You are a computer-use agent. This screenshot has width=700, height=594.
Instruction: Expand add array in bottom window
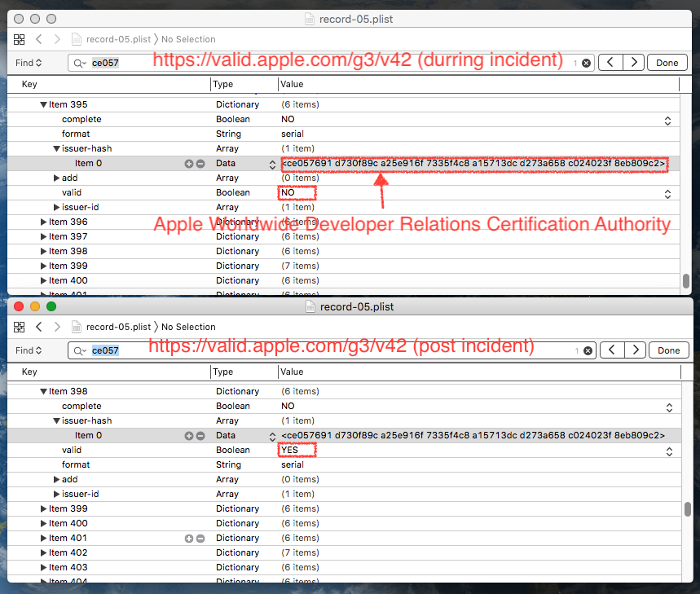pyautogui.click(x=56, y=480)
